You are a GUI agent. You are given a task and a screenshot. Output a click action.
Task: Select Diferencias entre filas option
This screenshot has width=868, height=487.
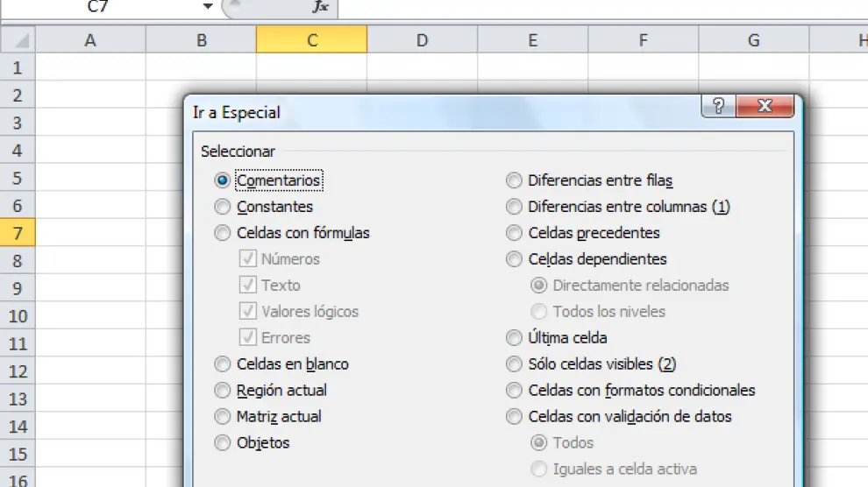514,180
